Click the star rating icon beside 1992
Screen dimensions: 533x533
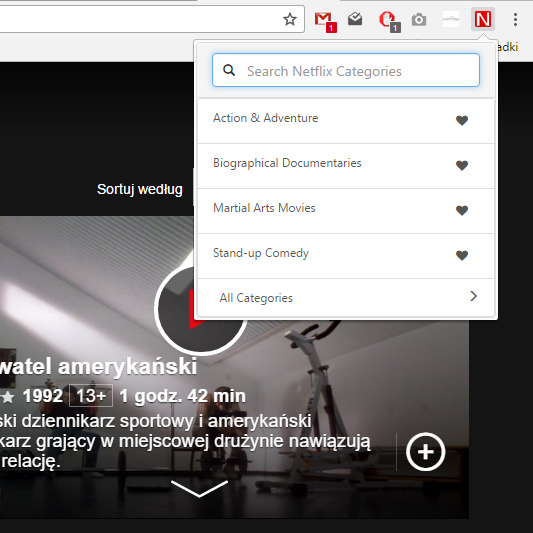click(7, 397)
